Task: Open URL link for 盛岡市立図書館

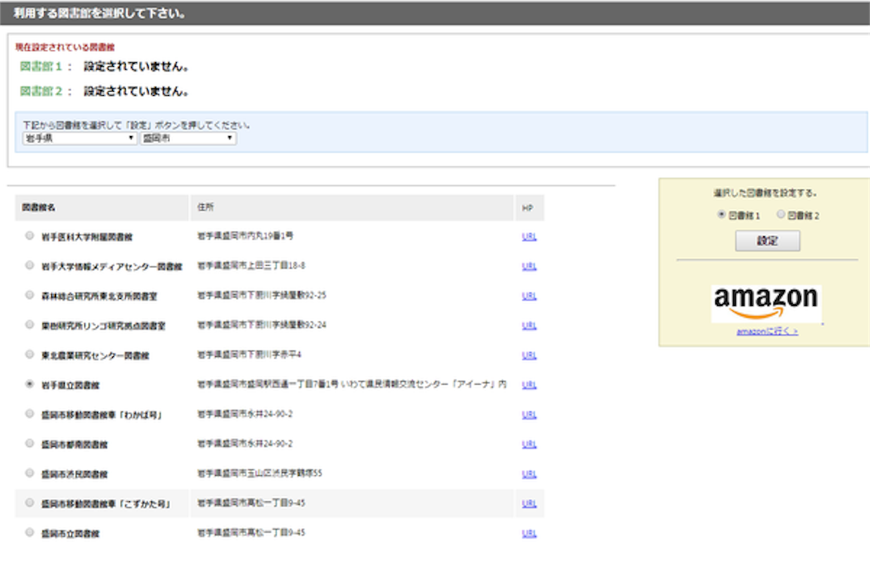Action: pyautogui.click(x=528, y=533)
